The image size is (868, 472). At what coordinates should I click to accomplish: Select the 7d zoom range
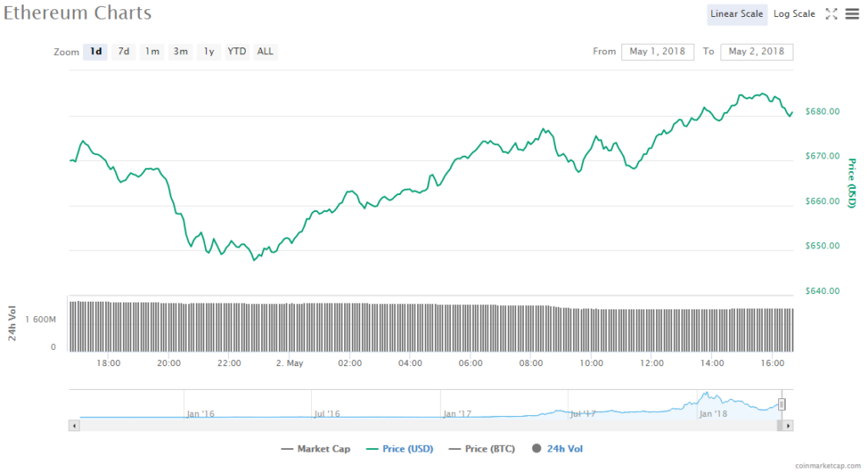(x=124, y=52)
